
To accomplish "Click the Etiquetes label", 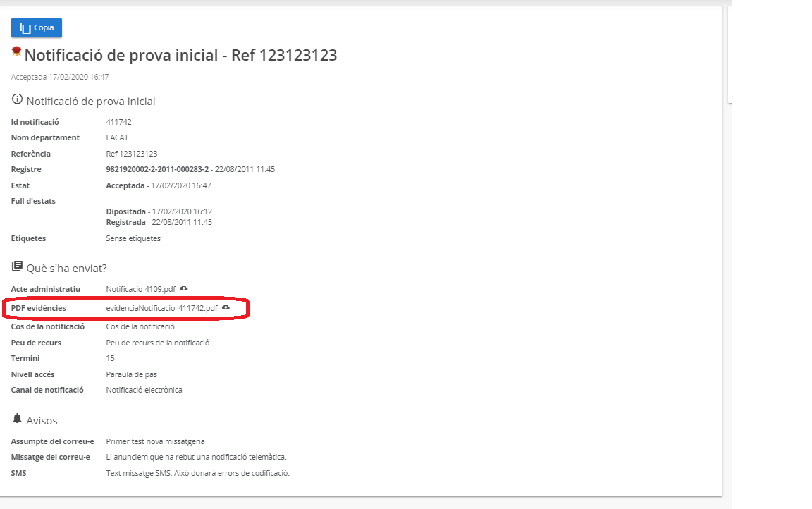I will click(28, 239).
